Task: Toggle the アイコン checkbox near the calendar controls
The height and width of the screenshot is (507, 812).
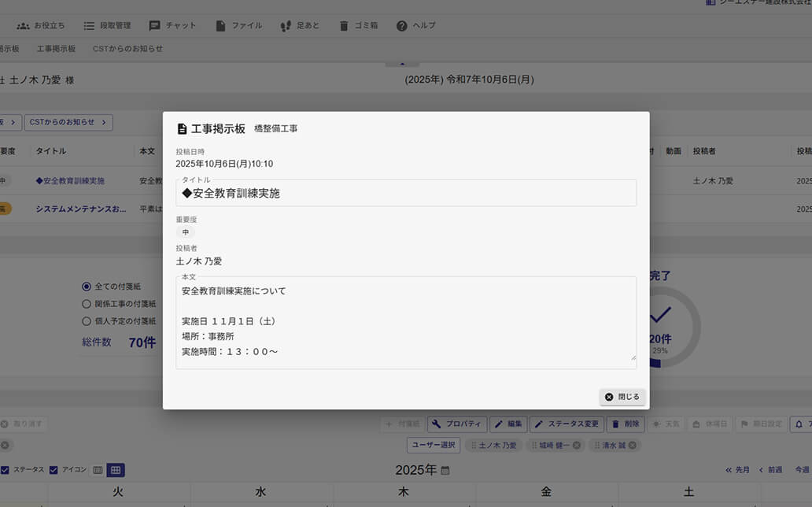Action: 54,469
